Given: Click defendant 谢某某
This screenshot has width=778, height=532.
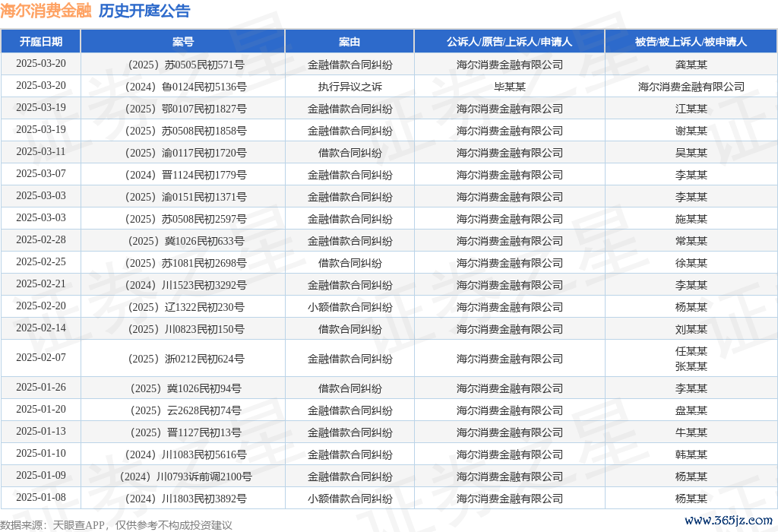Looking at the screenshot, I should point(691,131).
